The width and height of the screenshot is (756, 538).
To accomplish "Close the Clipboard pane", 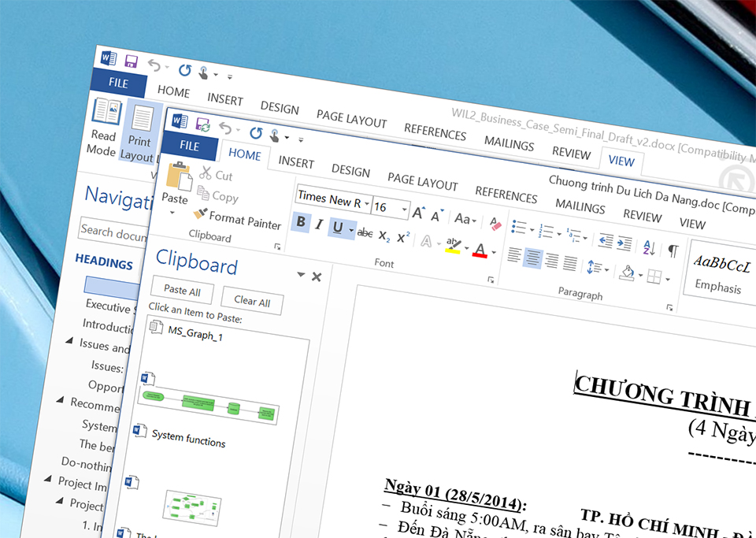I will [317, 276].
